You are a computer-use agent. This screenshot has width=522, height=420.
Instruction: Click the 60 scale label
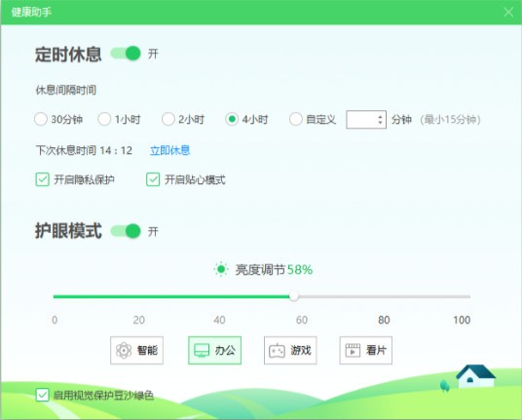tap(302, 320)
